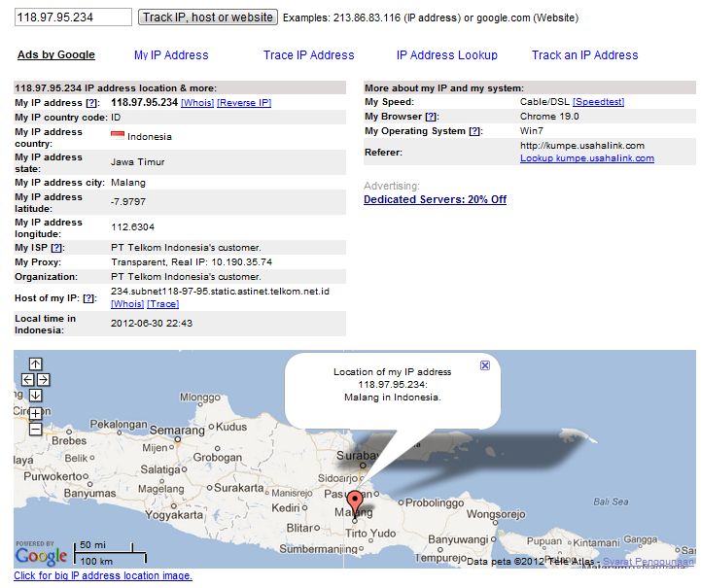Select the operating system value Win7
The image size is (701, 588).
pyautogui.click(x=532, y=131)
